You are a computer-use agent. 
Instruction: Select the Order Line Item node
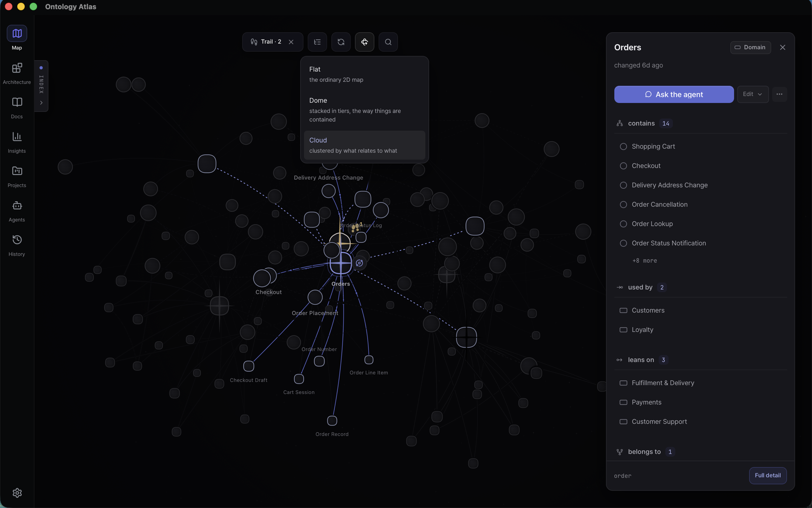click(x=369, y=359)
